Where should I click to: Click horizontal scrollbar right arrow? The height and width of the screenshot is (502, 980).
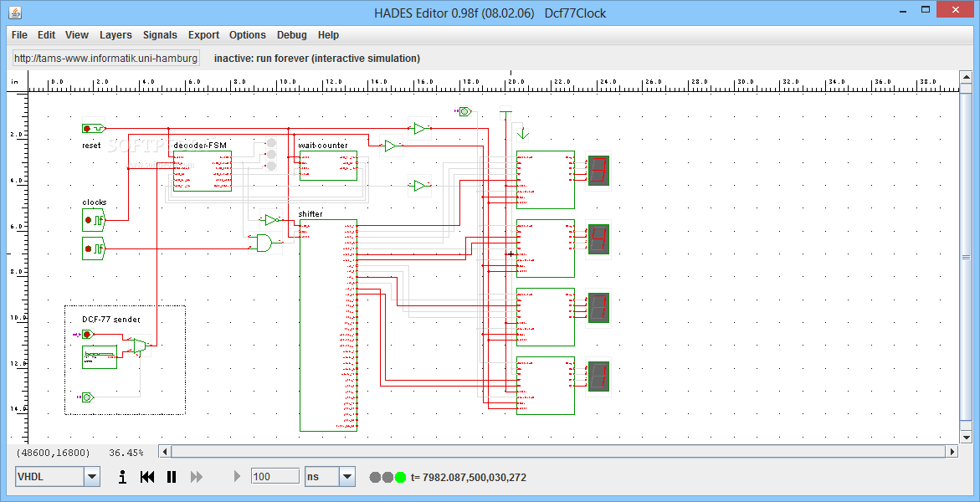(x=952, y=451)
